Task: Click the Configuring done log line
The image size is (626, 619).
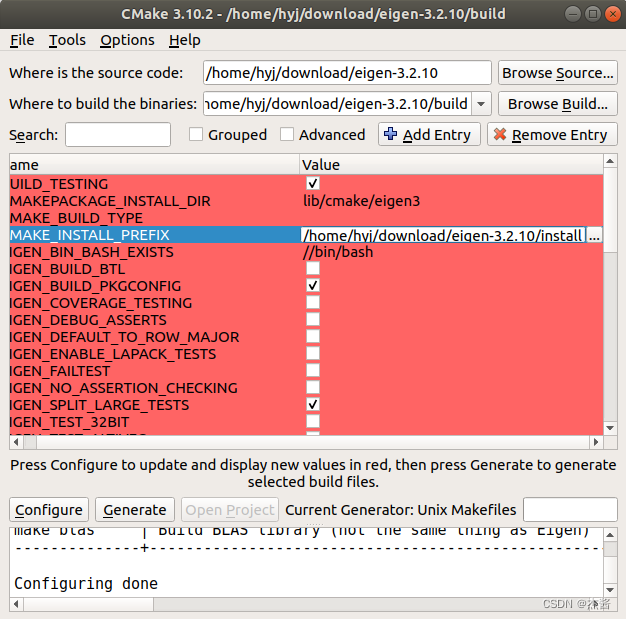Action: (86, 583)
